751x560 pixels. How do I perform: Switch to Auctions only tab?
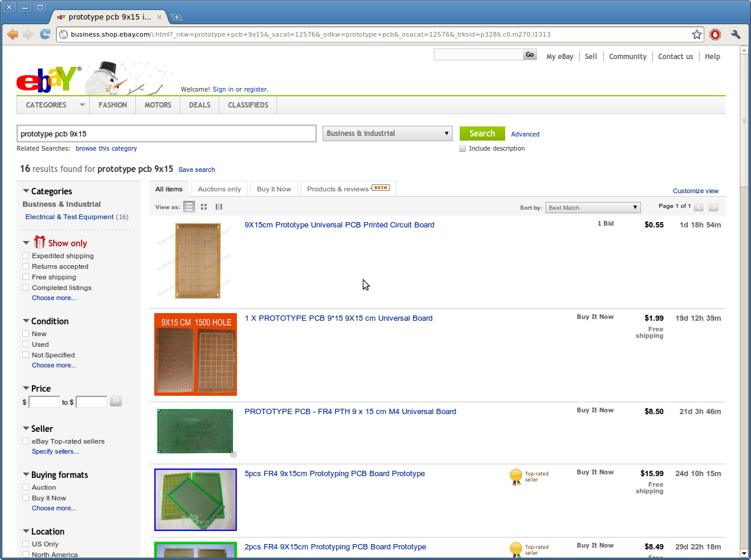219,189
